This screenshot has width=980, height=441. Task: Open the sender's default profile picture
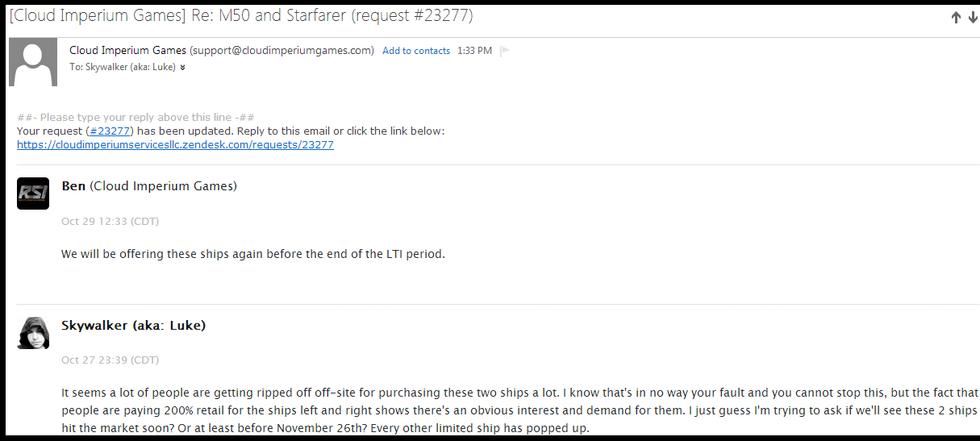33,62
